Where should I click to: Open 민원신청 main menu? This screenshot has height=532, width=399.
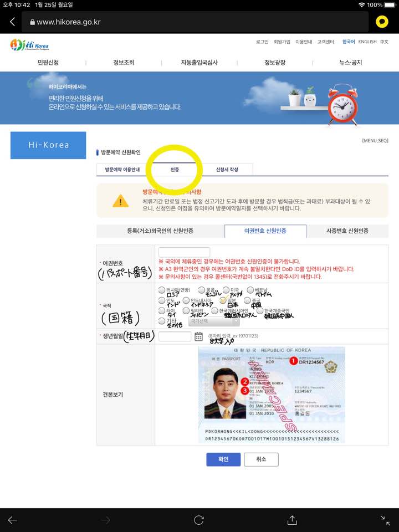point(48,63)
